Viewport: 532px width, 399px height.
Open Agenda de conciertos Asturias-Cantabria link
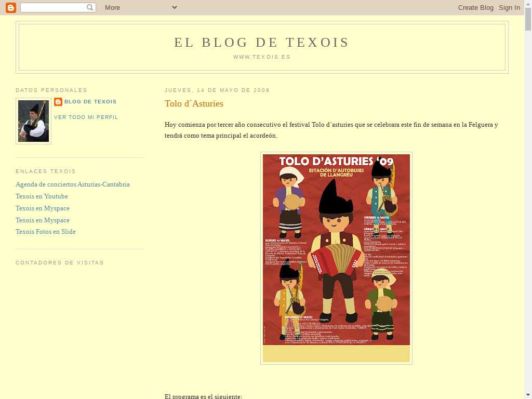(x=73, y=184)
